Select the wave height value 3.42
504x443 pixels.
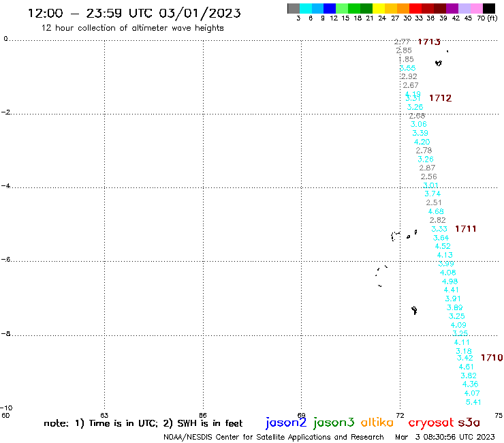[464, 358]
